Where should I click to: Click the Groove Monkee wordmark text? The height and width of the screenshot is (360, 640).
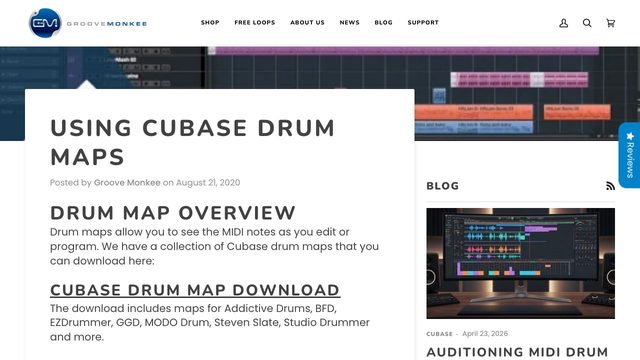click(107, 24)
